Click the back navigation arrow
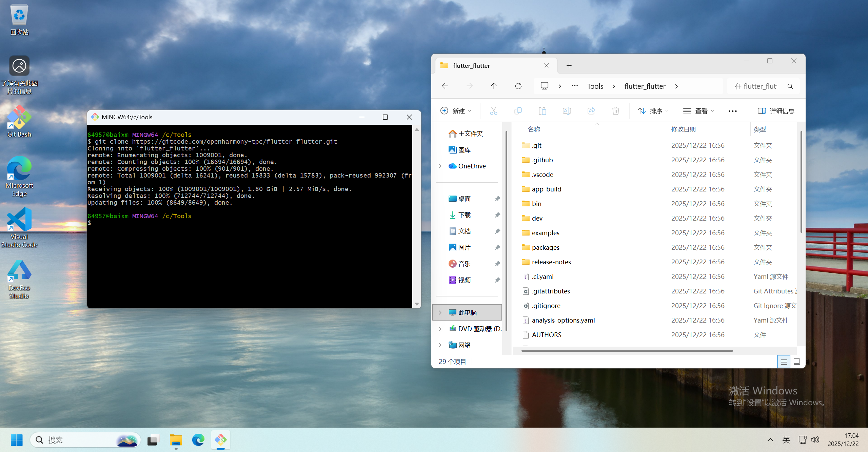868x452 pixels. pyautogui.click(x=445, y=86)
